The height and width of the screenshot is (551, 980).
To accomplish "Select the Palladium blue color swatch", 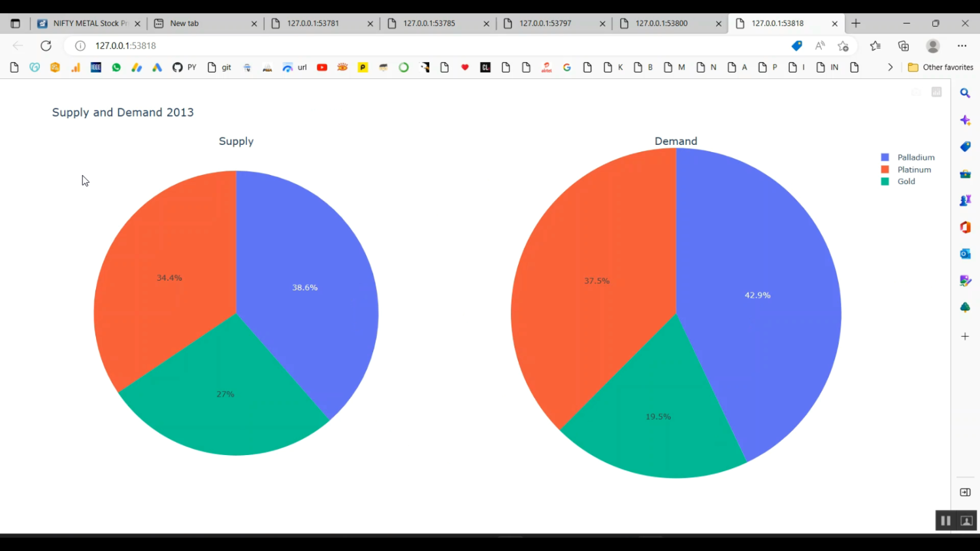I will pyautogui.click(x=885, y=157).
